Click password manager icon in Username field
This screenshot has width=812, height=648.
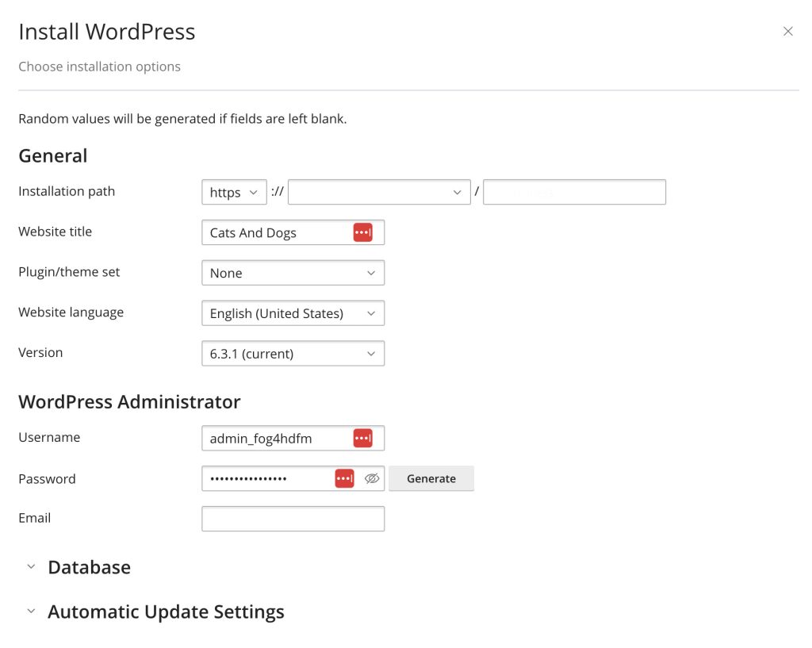coord(362,438)
